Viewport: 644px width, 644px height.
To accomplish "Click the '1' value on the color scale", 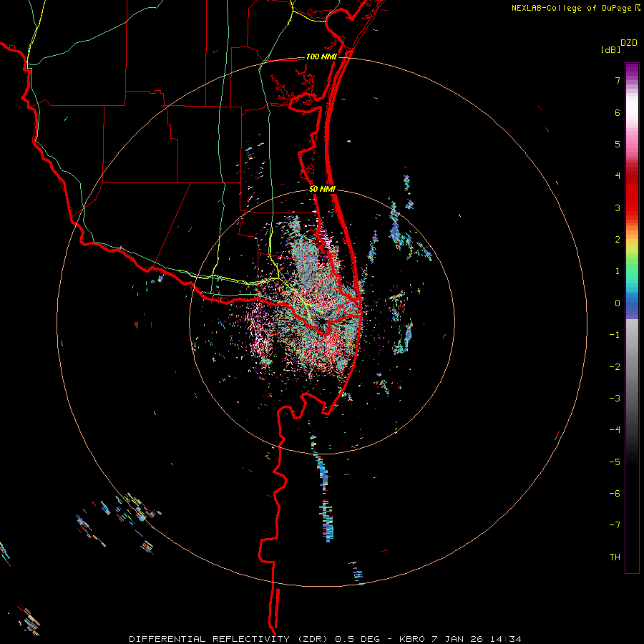I will coord(618,271).
